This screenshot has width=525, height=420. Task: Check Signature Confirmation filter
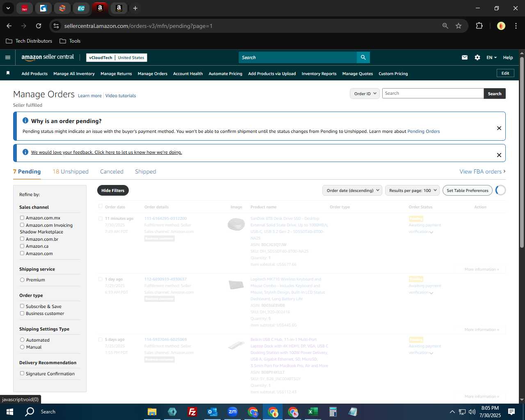click(x=22, y=373)
